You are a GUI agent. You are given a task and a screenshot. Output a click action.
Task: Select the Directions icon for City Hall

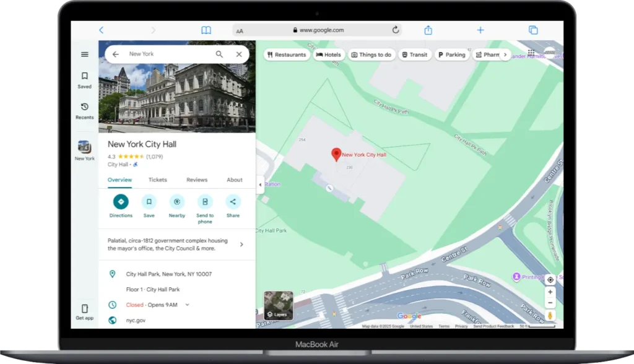(121, 201)
